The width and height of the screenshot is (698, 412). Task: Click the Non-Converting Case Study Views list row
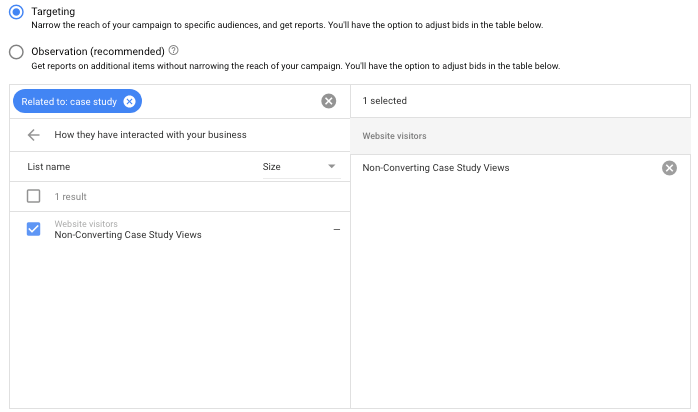[x=128, y=235]
